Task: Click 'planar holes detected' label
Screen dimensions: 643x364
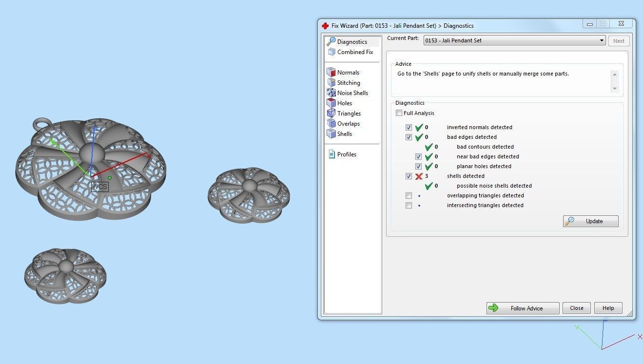Action: 484,166
